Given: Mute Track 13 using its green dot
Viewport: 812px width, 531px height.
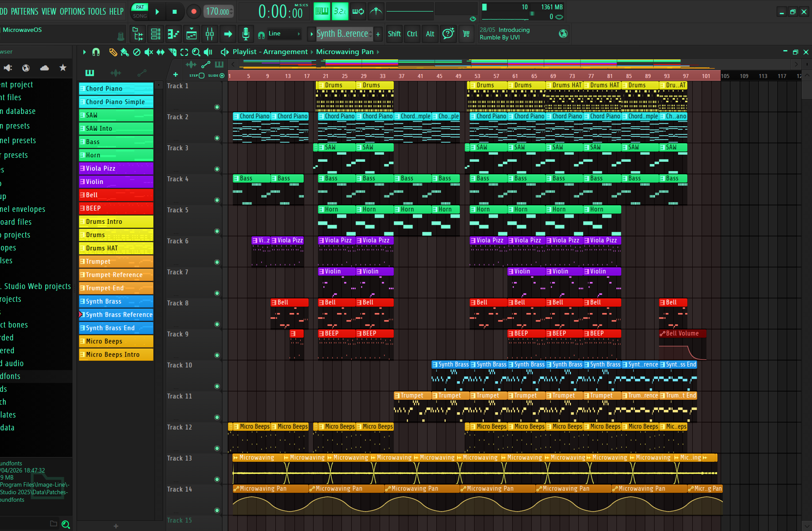Looking at the screenshot, I should [217, 479].
